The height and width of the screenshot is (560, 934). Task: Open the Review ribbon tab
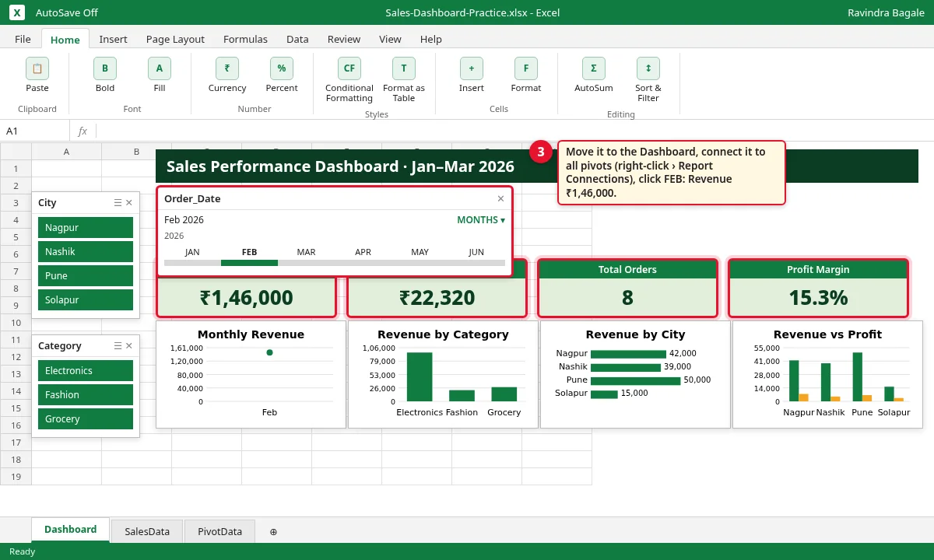coord(344,39)
